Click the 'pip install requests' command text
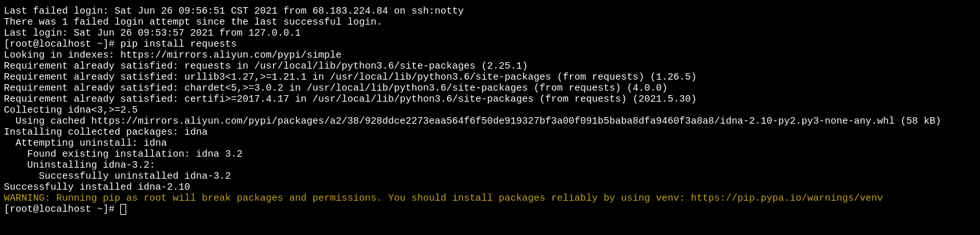This screenshot has width=980, height=235. coord(179,44)
